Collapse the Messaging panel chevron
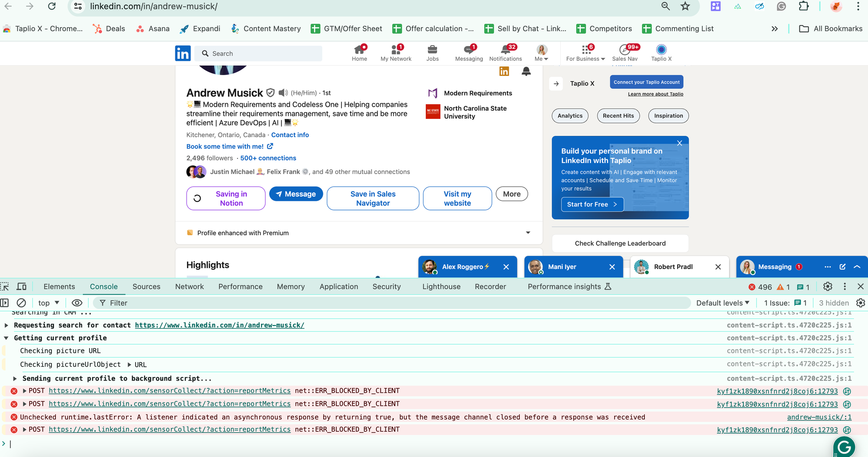Image resolution: width=868 pixels, height=457 pixels. pyautogui.click(x=857, y=267)
